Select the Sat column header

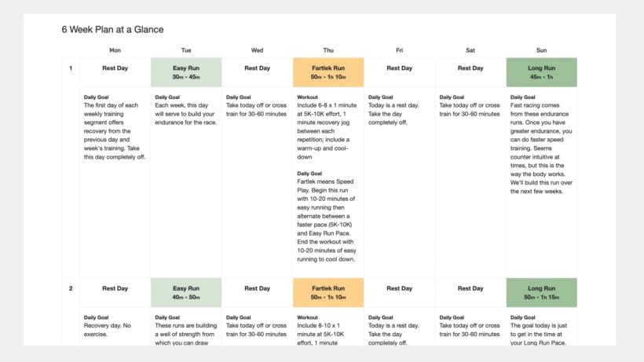[470, 50]
